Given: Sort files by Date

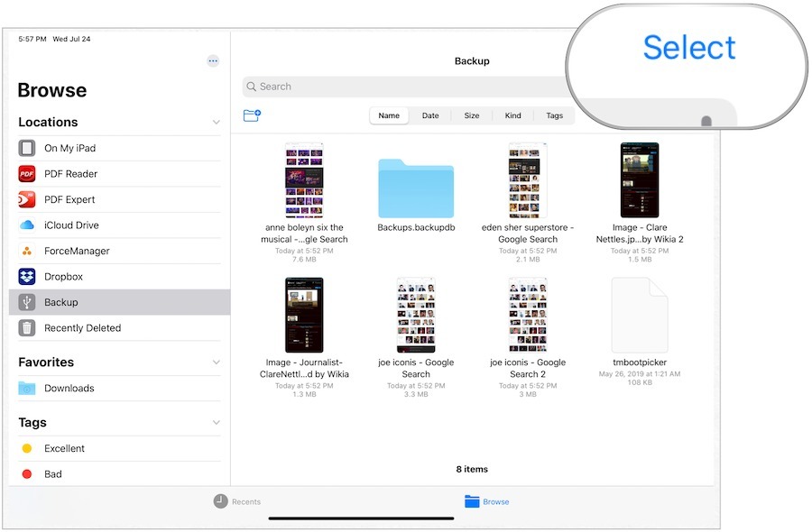Looking at the screenshot, I should (x=430, y=115).
